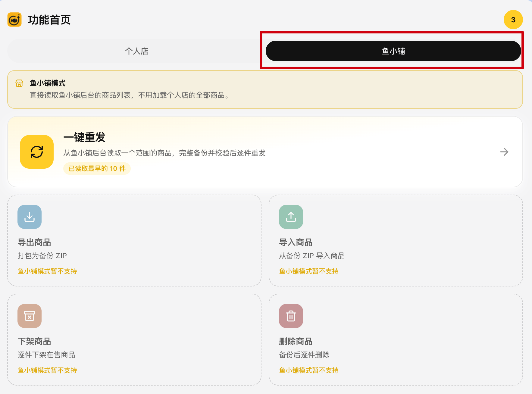Open the 下架商品 card title
The height and width of the screenshot is (394, 532).
(x=34, y=342)
